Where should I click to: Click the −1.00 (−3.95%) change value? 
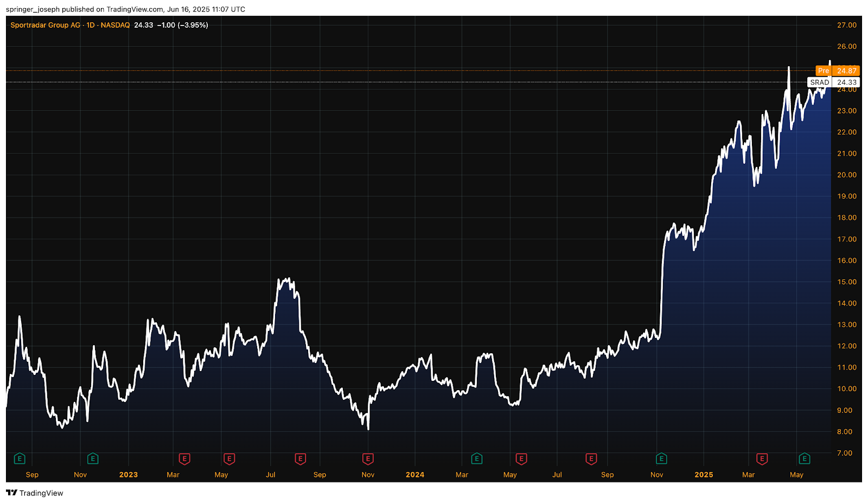click(x=183, y=25)
